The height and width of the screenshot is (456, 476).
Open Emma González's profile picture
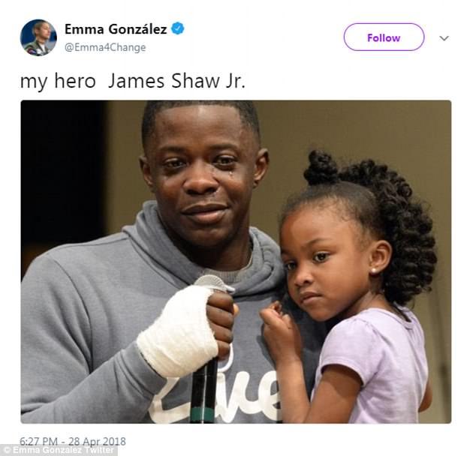[x=38, y=37]
